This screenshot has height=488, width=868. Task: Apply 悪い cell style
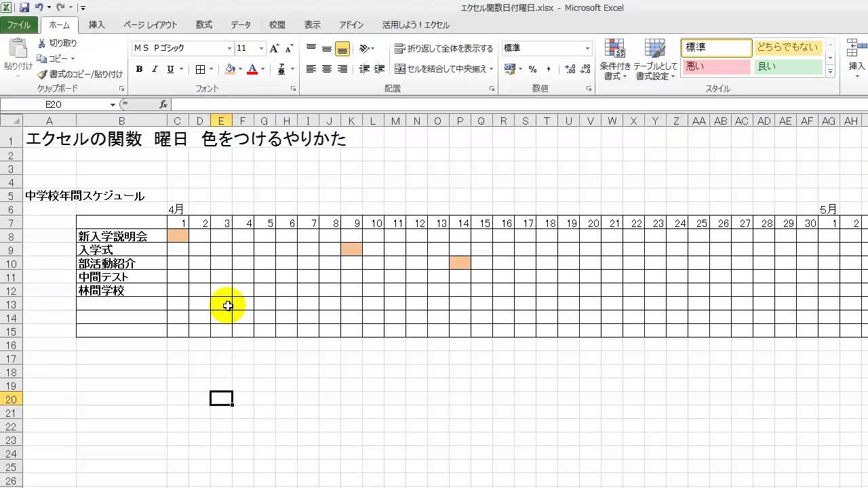coord(716,66)
